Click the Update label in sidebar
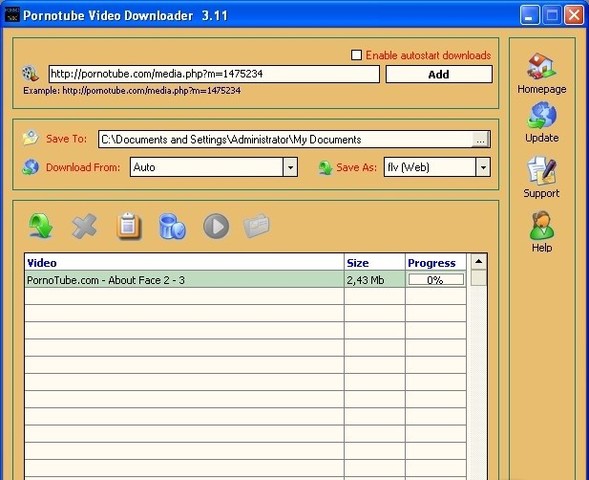This screenshot has height=480, width=589. pos(542,138)
